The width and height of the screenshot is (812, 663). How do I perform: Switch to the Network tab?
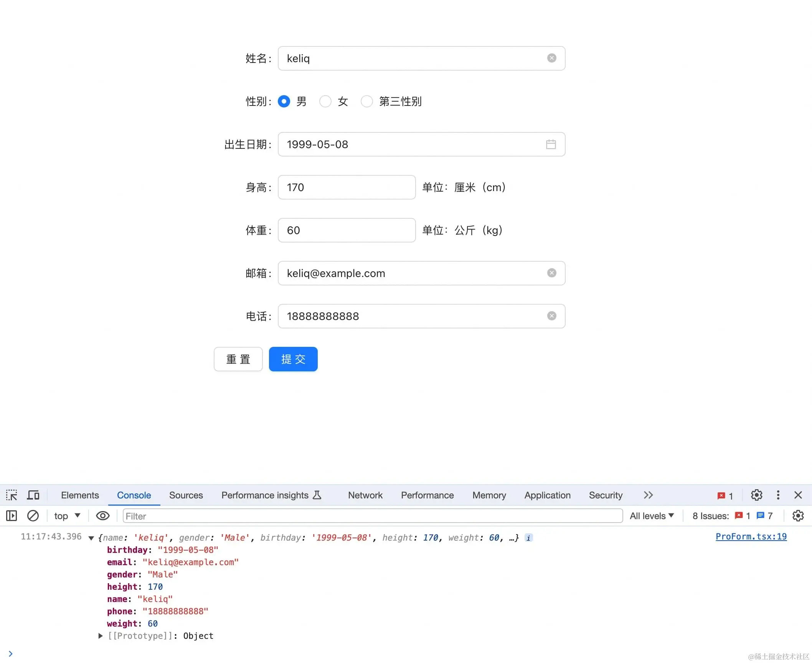(x=365, y=495)
